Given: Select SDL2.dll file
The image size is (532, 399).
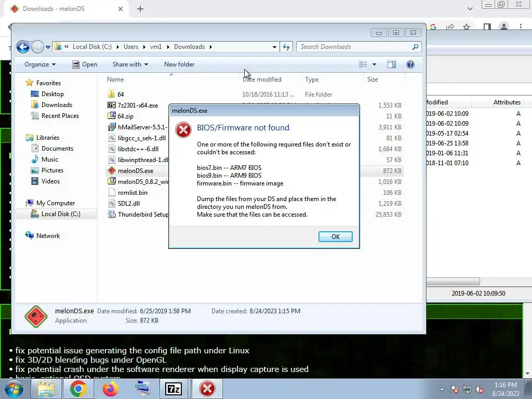Looking at the screenshot, I should [129, 204].
